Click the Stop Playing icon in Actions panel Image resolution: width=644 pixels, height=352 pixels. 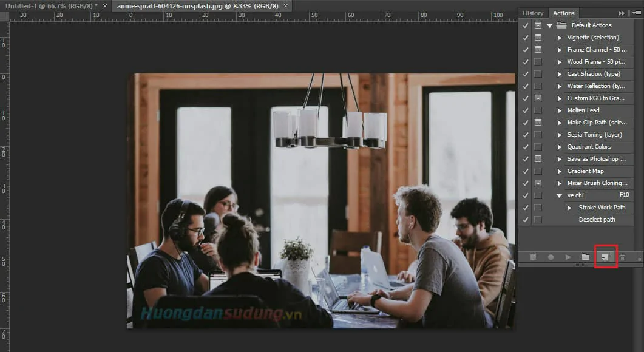pos(532,257)
